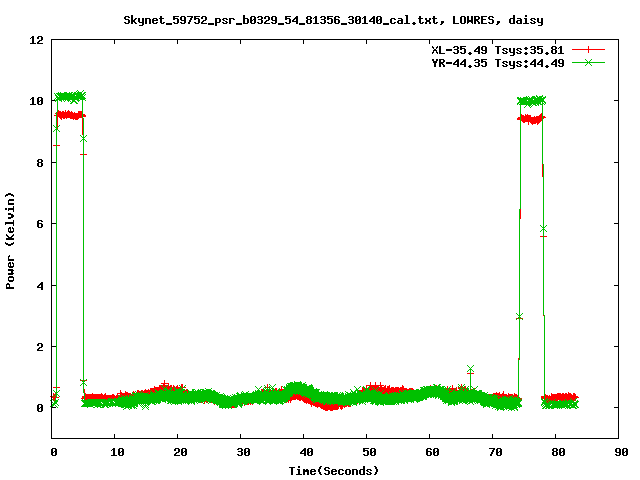640x480 pixels.
Task: Click the x-axis tick label 90
Action: [621, 452]
